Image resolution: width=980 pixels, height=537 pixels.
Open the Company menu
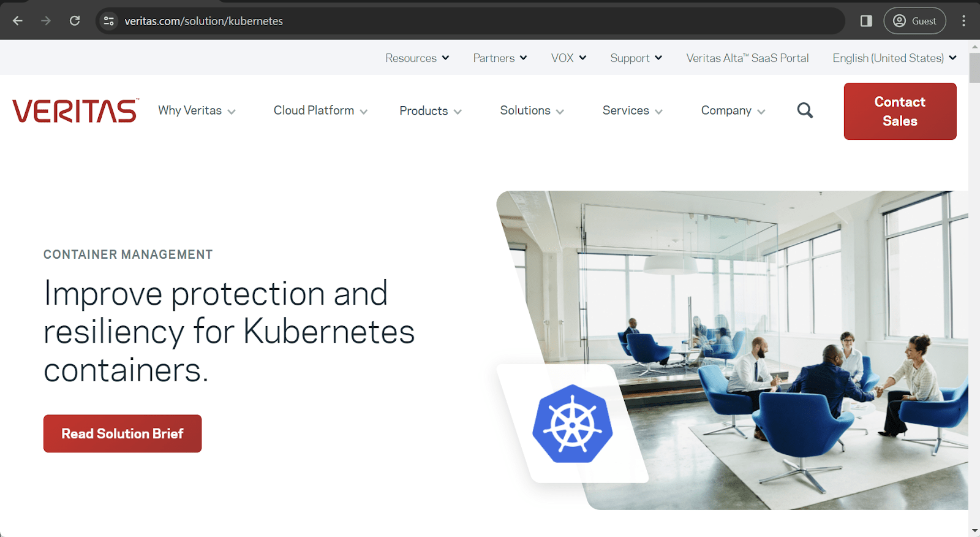[x=733, y=110]
